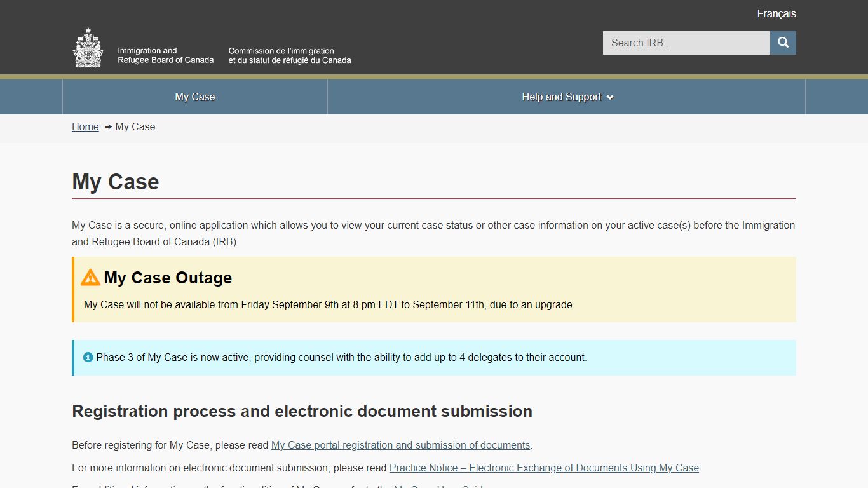Go to the Home breadcrumb link

click(x=85, y=126)
